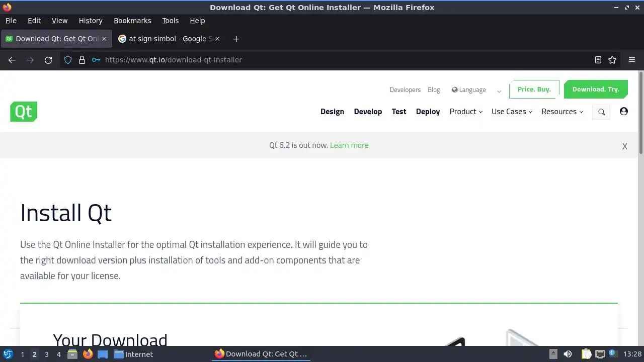
Task: Switch to virtual desktop 1
Action: click(x=22, y=354)
